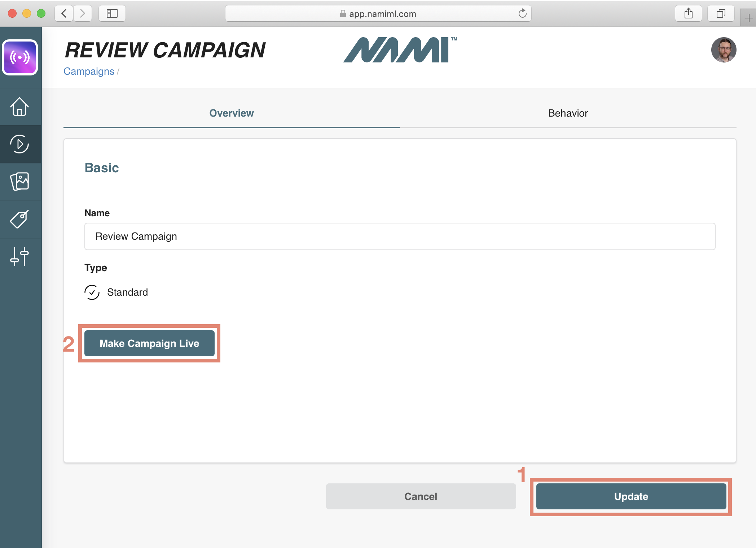Click the user profile avatar
This screenshot has height=548, width=756.
click(723, 50)
